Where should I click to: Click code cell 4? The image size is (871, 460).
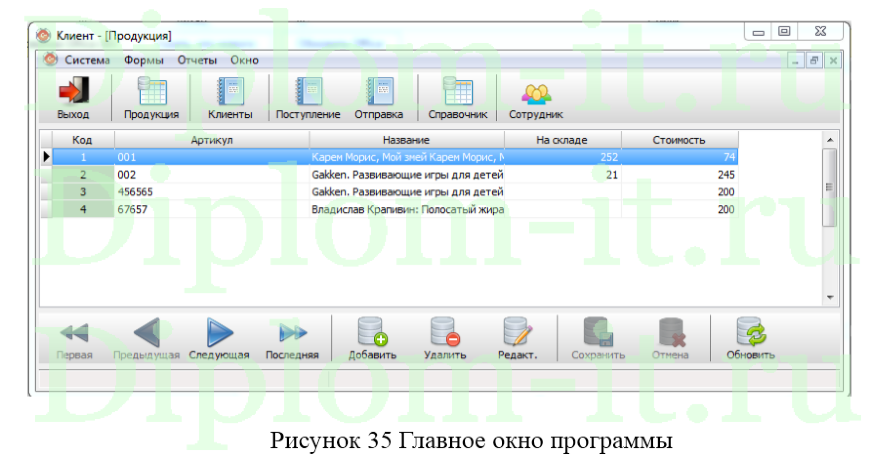(x=83, y=209)
